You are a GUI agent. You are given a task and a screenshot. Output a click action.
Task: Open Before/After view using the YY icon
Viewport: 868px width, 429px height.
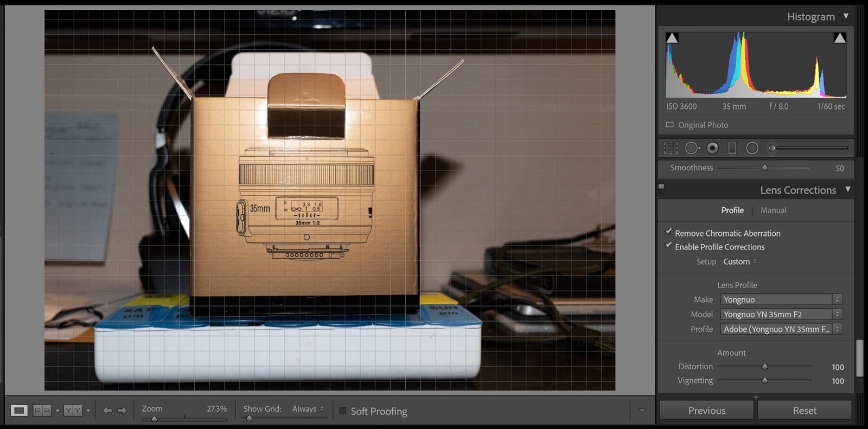pos(72,411)
